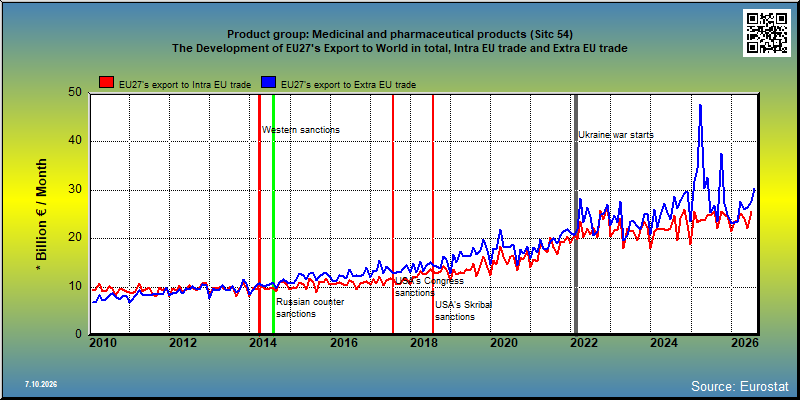Click the QR code image
Image resolution: width=800 pixels, height=400 pixels.
[x=767, y=33]
